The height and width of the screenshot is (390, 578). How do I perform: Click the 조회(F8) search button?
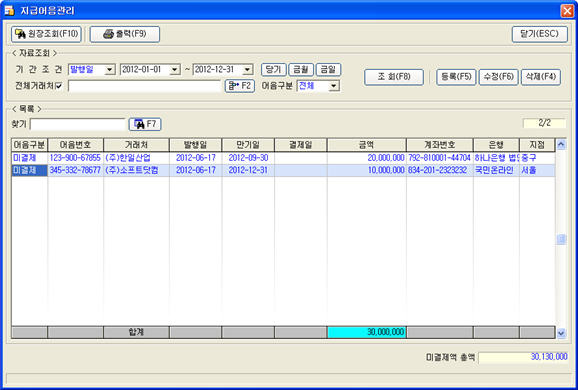(x=394, y=77)
